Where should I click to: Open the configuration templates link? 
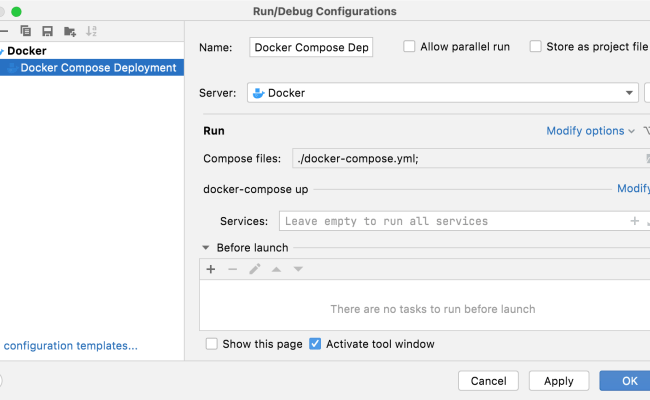click(x=70, y=346)
